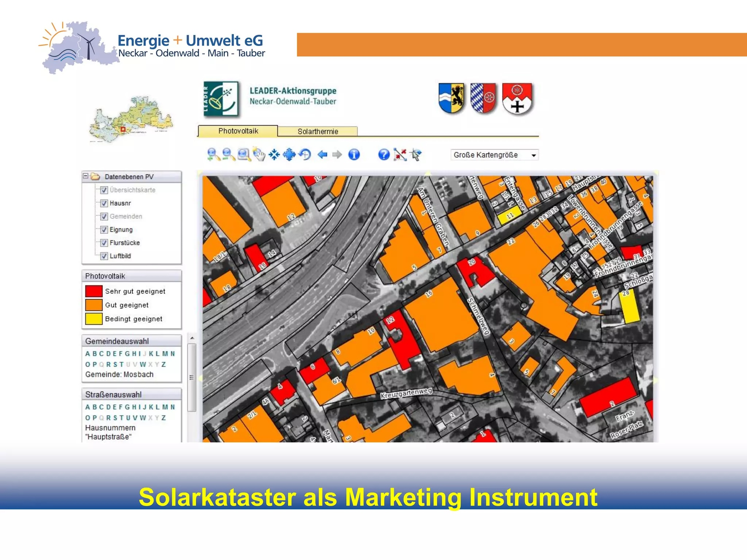Click the blue-white diamond coat of arms
This screenshot has height=560, width=747.
pyautogui.click(x=483, y=98)
